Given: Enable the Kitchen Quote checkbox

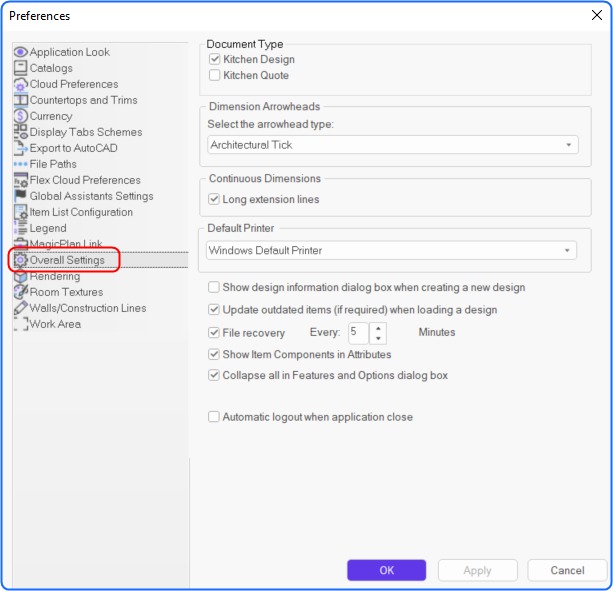Looking at the screenshot, I should [x=214, y=75].
